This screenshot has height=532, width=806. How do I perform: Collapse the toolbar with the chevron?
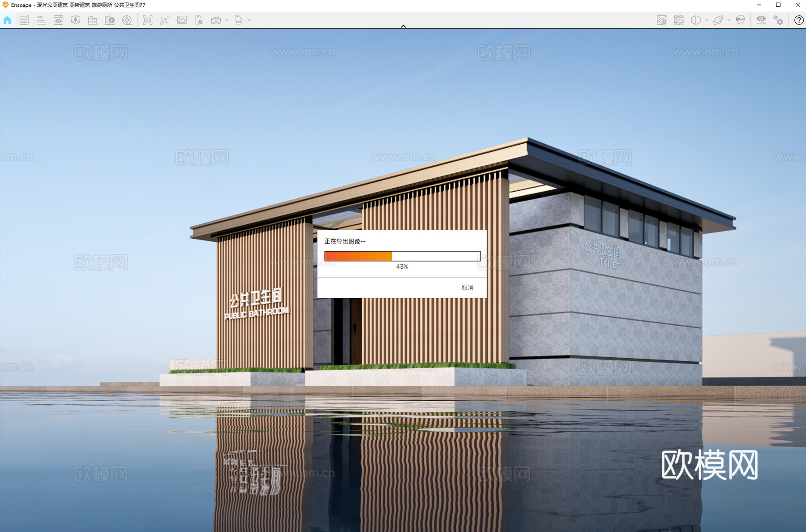point(403,26)
